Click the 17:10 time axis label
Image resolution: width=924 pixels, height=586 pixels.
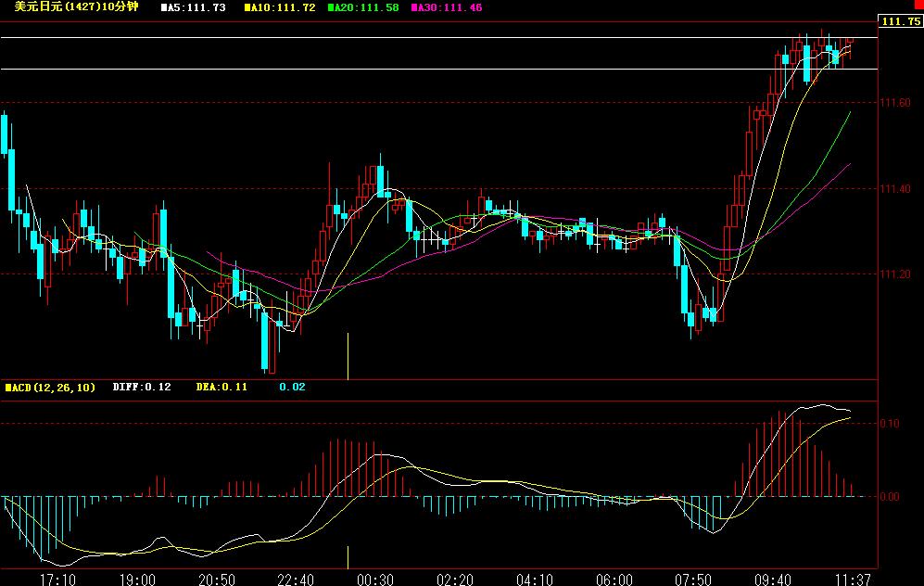tap(57, 580)
